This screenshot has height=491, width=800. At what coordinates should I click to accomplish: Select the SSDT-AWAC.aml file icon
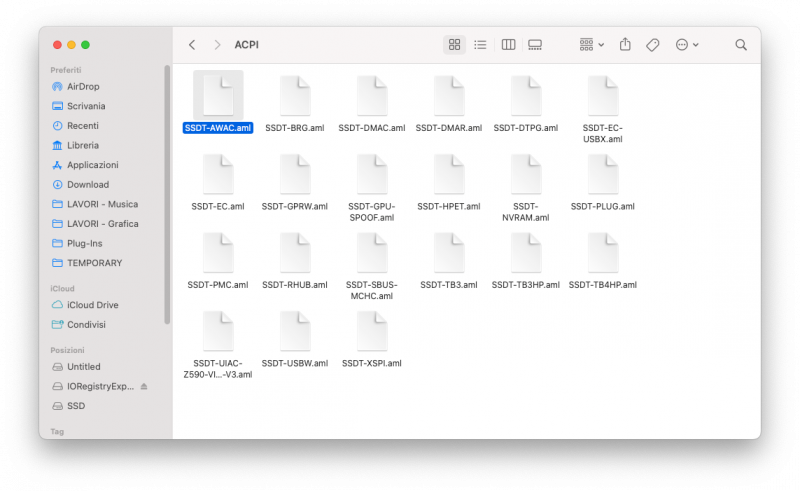(218, 95)
